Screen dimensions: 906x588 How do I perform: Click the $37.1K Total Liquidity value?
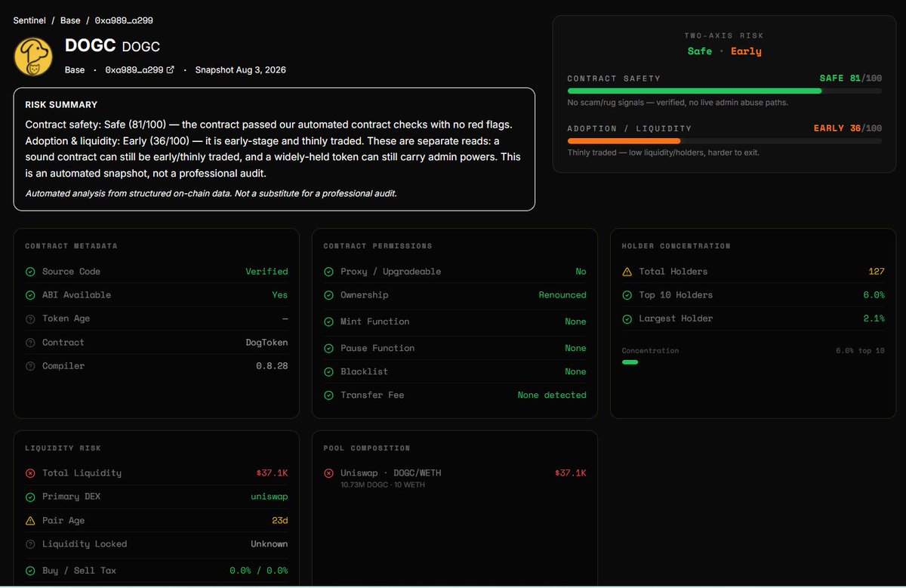pos(272,473)
